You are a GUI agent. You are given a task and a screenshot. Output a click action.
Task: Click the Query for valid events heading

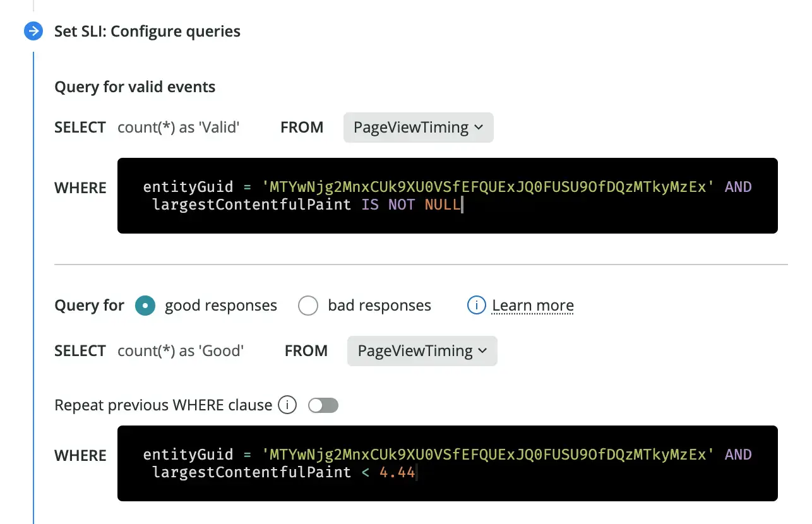click(x=134, y=87)
